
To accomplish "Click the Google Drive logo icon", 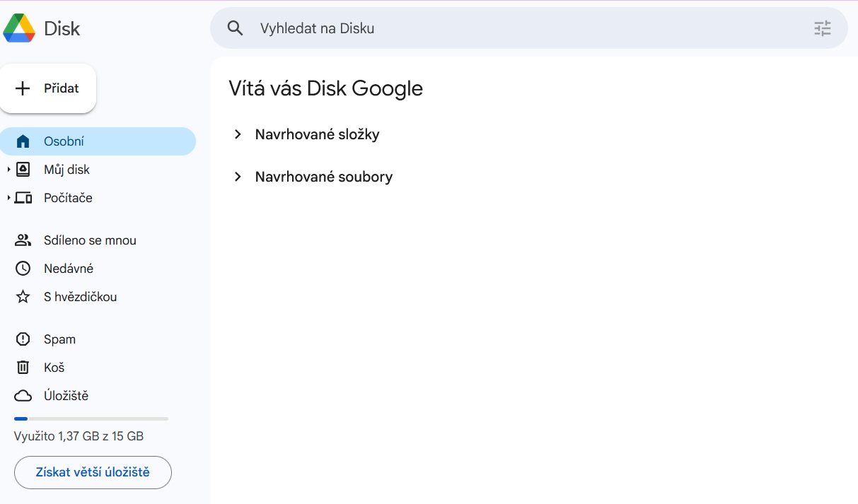I will pos(19,28).
